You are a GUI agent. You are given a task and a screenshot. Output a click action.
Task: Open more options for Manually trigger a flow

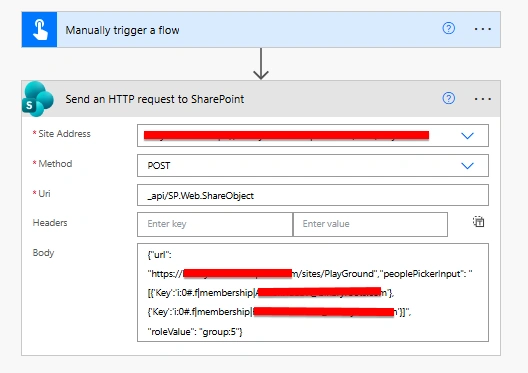click(x=483, y=29)
